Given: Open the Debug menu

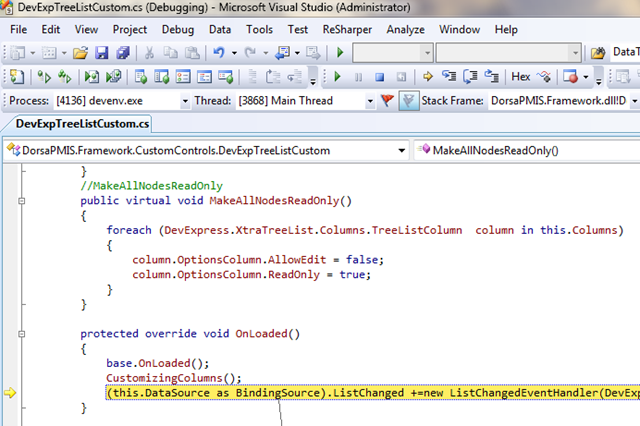Looking at the screenshot, I should coord(178,29).
